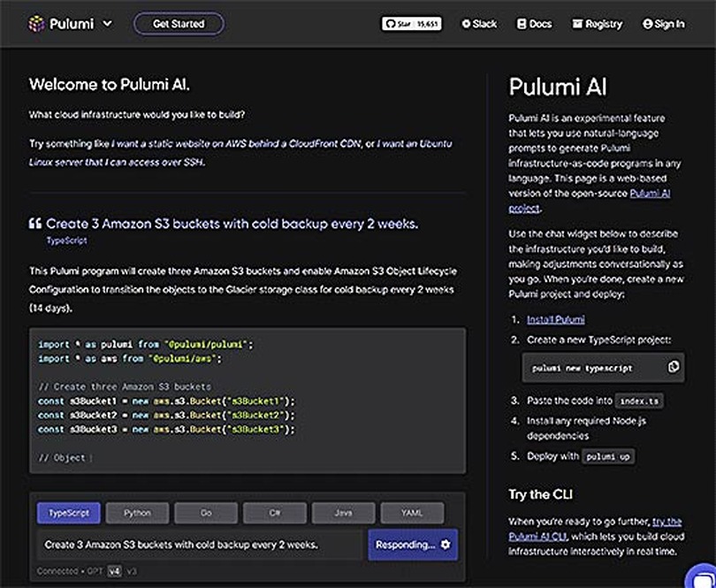Click Sign In in the header
The image size is (716, 588).
point(664,24)
